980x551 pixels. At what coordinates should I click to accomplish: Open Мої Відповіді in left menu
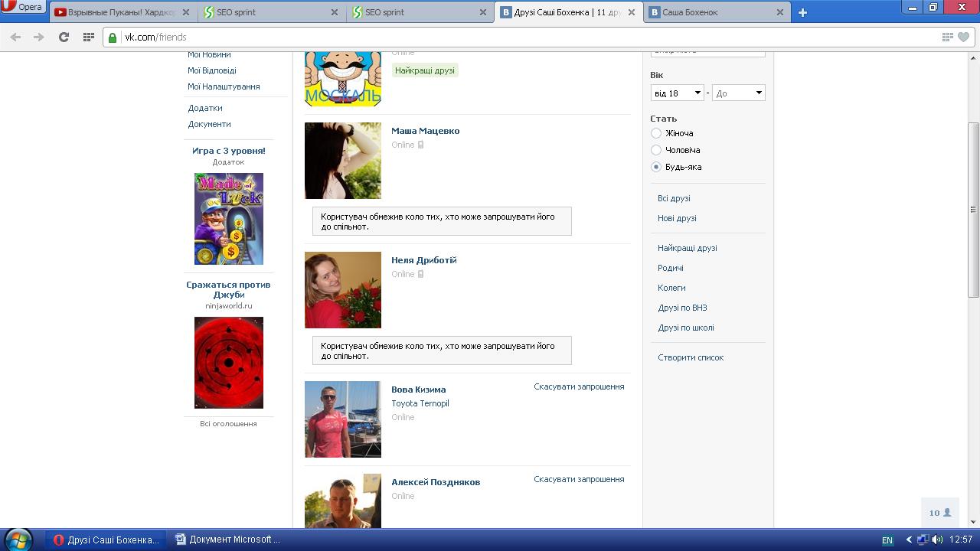(x=212, y=70)
